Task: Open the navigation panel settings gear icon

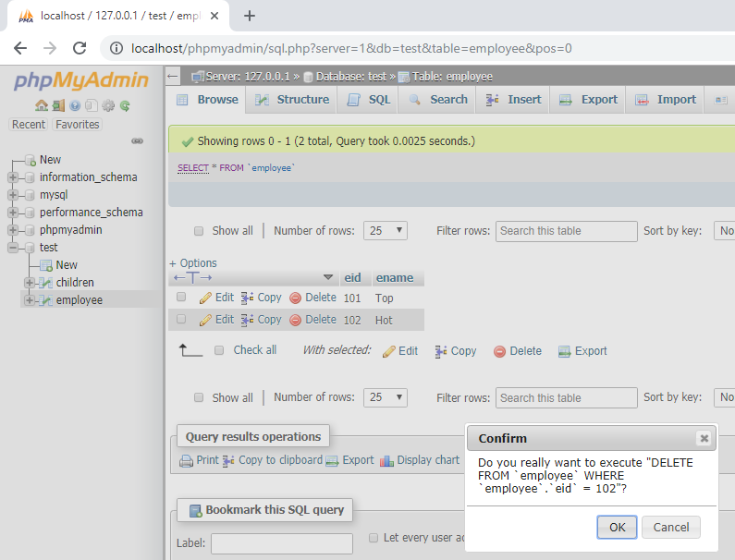Action: (x=108, y=106)
